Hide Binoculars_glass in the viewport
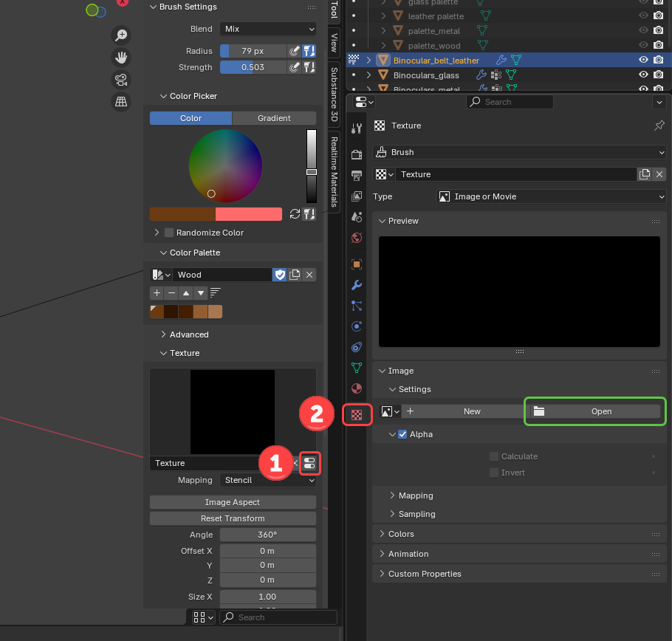The height and width of the screenshot is (641, 672). [x=643, y=75]
